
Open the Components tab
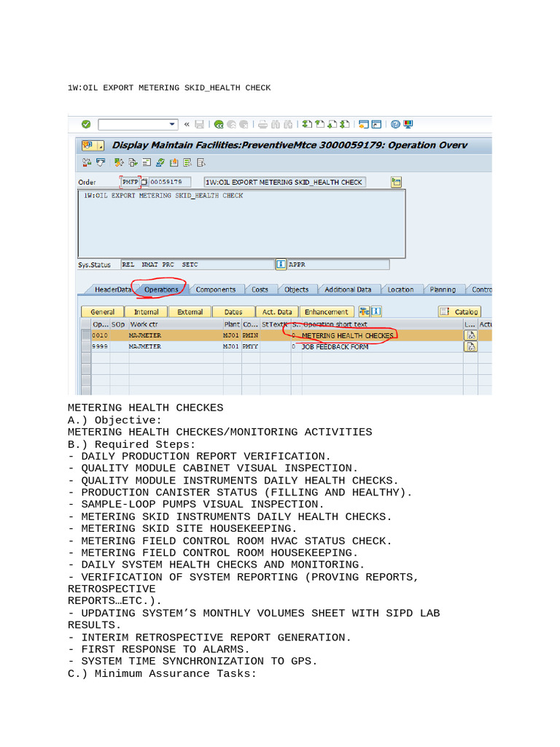tap(215, 290)
